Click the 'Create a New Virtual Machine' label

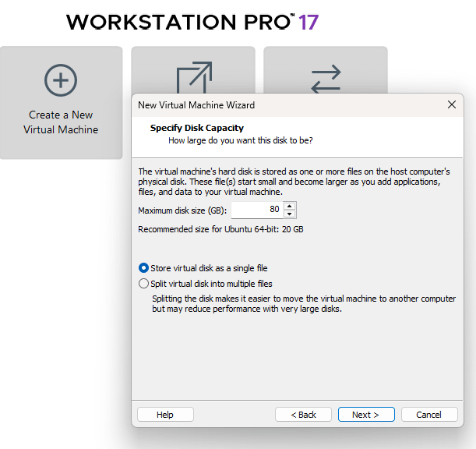(61, 122)
